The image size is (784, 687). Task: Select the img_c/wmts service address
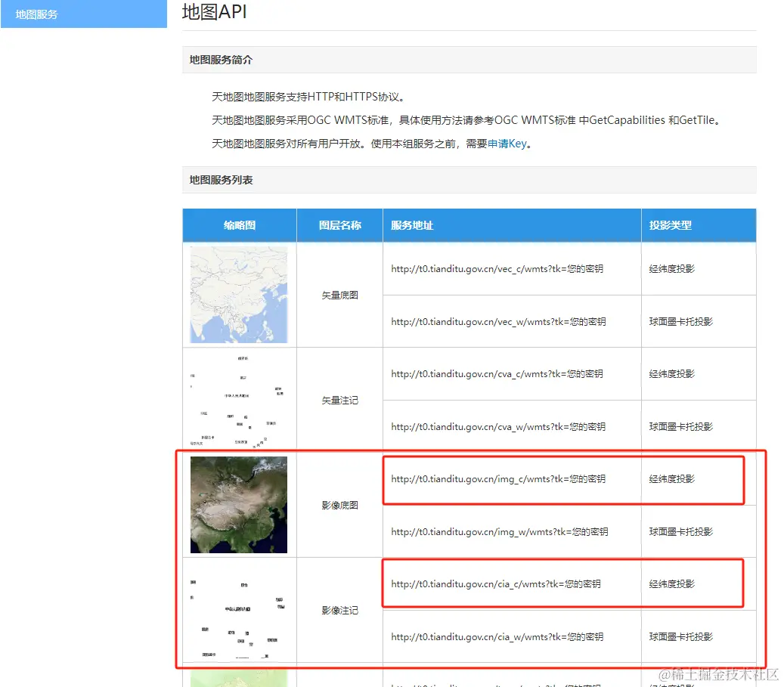pos(498,479)
